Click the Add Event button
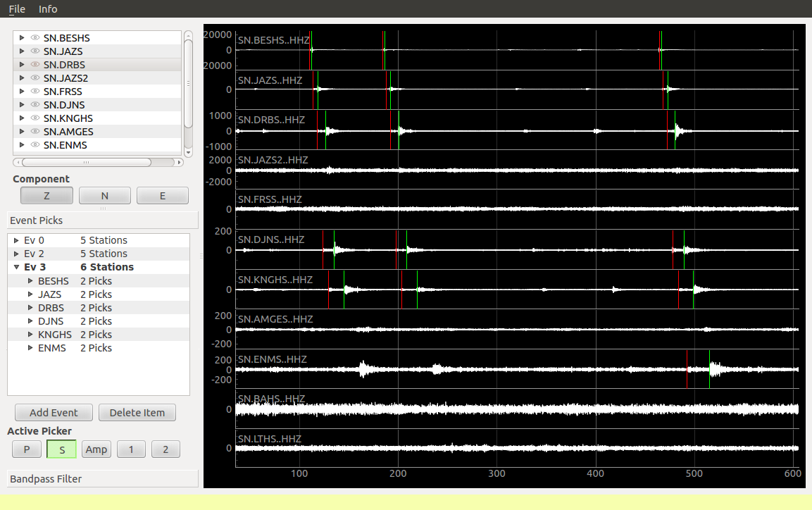812x510 pixels. pyautogui.click(x=54, y=413)
